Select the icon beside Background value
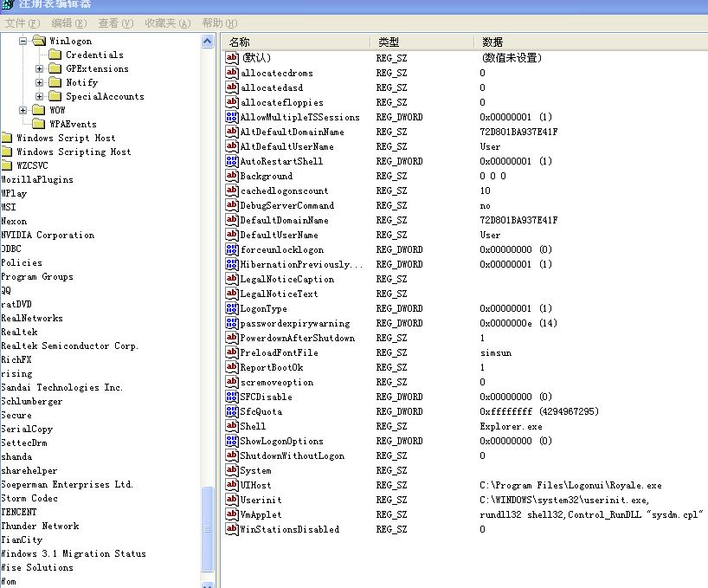Screen dimensions: 708x588 pyautogui.click(x=232, y=175)
